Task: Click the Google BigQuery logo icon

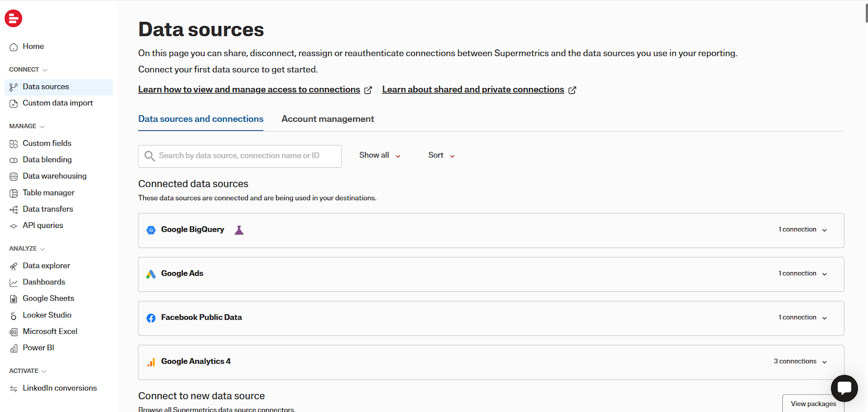Action: point(151,230)
